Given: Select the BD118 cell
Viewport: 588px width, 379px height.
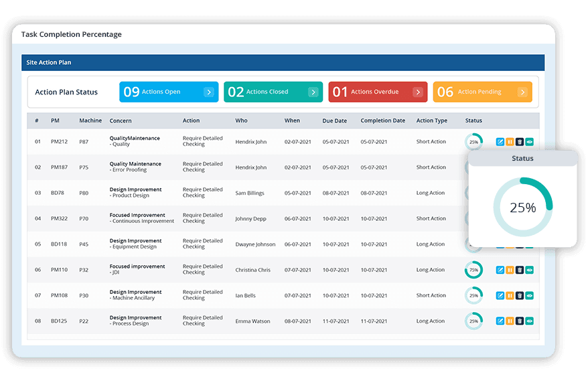Looking at the screenshot, I should click(59, 244).
